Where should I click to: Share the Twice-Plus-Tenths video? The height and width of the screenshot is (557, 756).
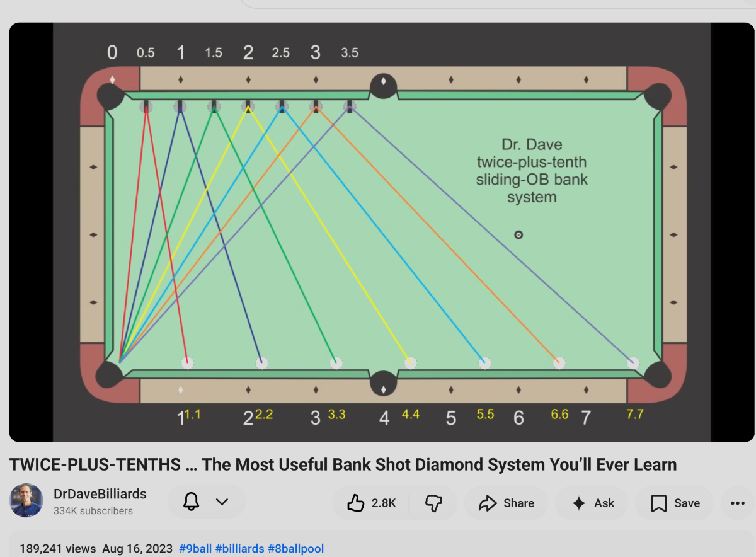coord(506,503)
